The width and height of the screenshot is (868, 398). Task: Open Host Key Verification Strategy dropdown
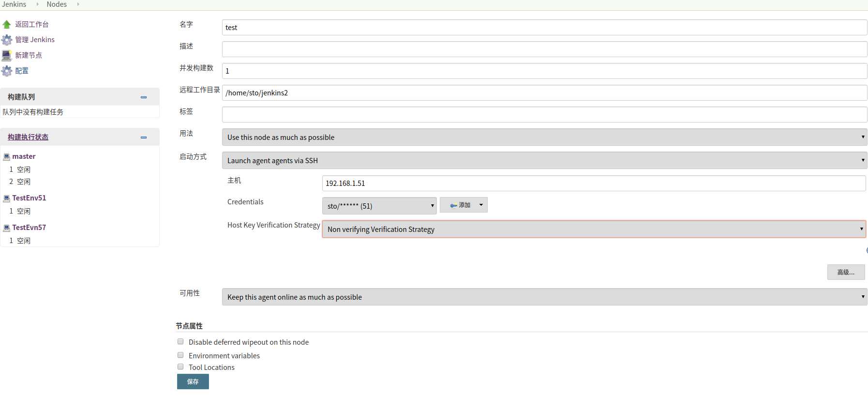point(594,230)
